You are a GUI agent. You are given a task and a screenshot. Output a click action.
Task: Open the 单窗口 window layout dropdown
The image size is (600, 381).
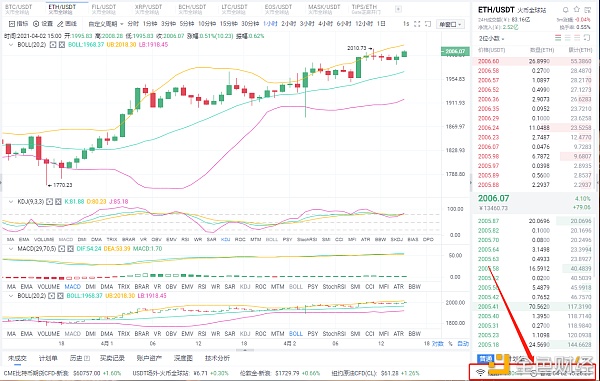pos(450,24)
